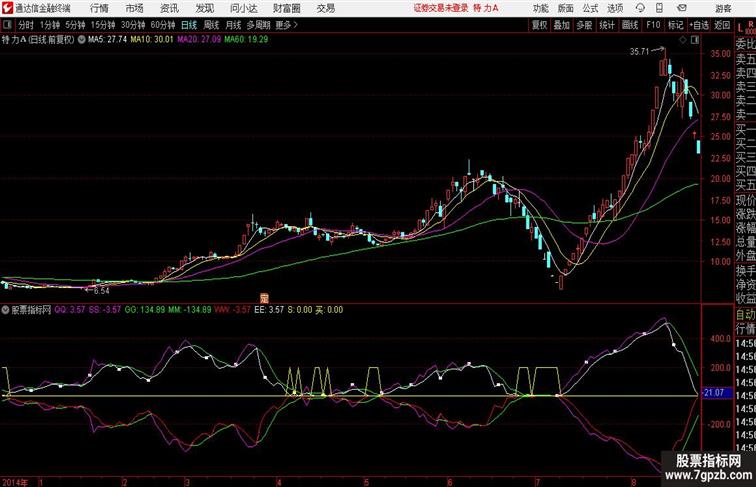756x487 pixels.
Task: Click the 2014年 date axis label
Action: tap(15, 482)
